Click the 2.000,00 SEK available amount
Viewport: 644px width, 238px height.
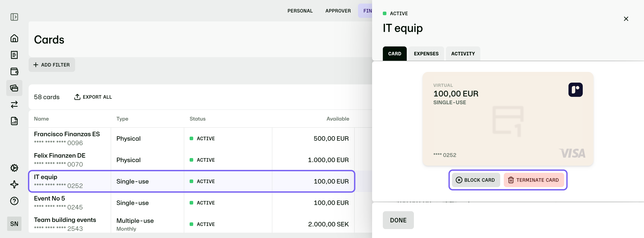[328, 224]
